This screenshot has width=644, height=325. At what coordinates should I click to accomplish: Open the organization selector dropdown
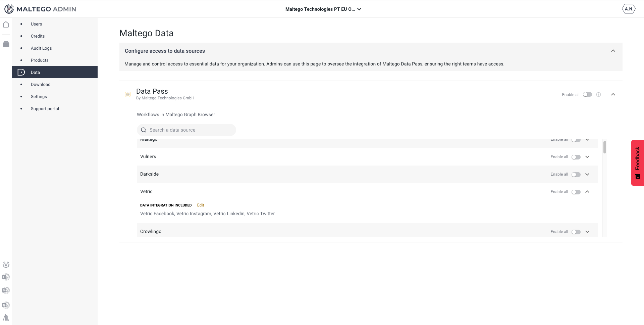coord(323,9)
